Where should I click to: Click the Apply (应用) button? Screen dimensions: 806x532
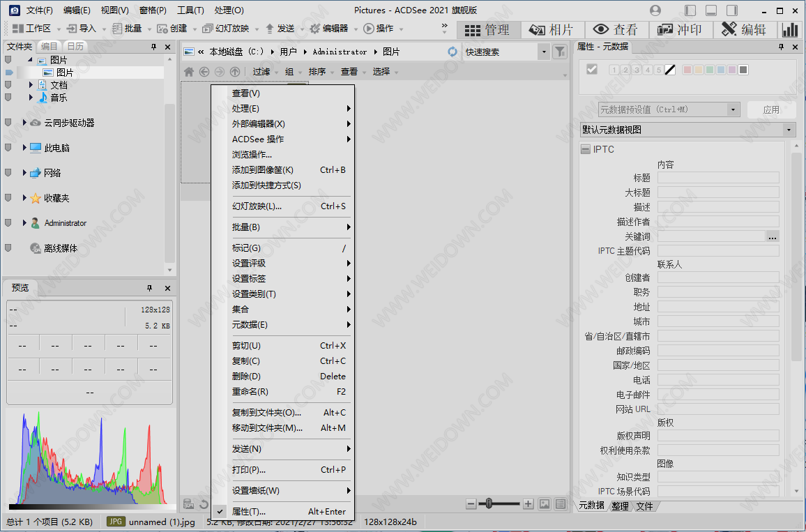click(771, 109)
